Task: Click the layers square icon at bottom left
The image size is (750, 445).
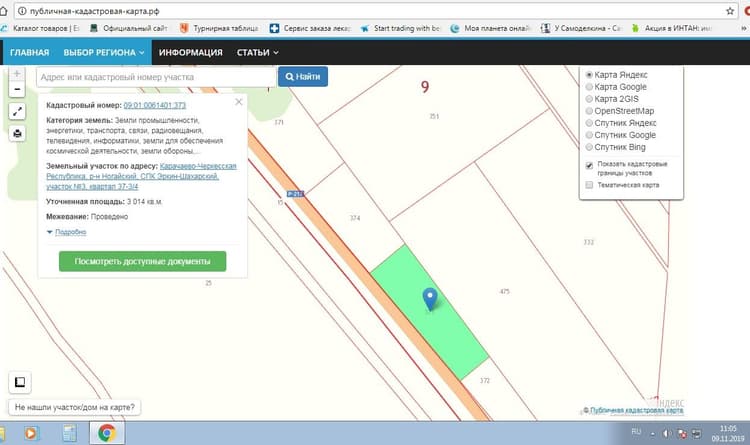Action: tap(20, 382)
